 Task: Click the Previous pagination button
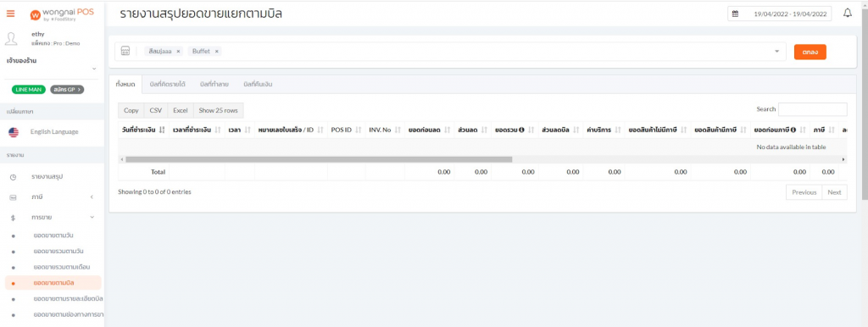804,192
